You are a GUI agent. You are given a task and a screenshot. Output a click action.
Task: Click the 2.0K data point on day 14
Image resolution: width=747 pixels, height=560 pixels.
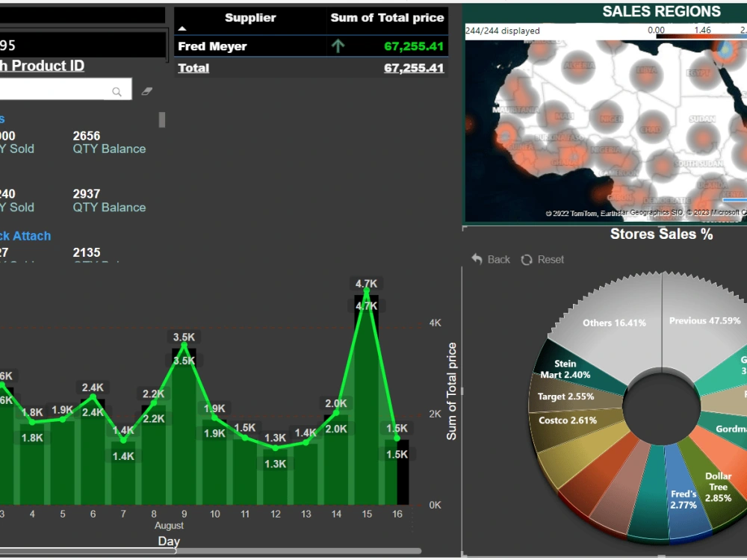tap(336, 412)
